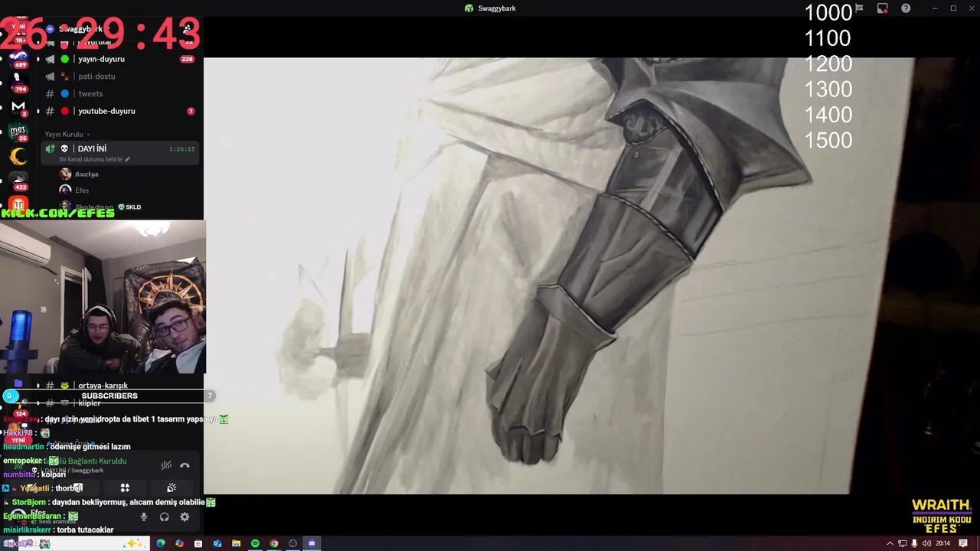Click the shared stream drawing of armored arm
Screen dimensions: 980x551
coord(559,275)
